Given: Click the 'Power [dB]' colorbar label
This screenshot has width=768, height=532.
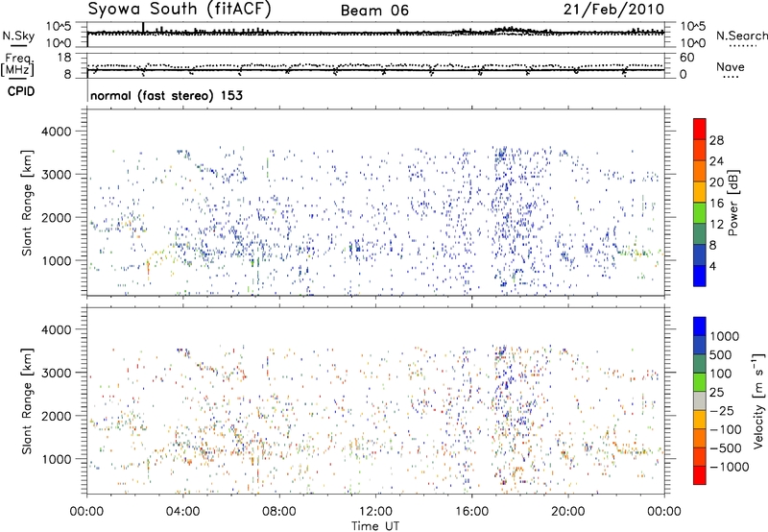Looking at the screenshot, I should point(732,203).
